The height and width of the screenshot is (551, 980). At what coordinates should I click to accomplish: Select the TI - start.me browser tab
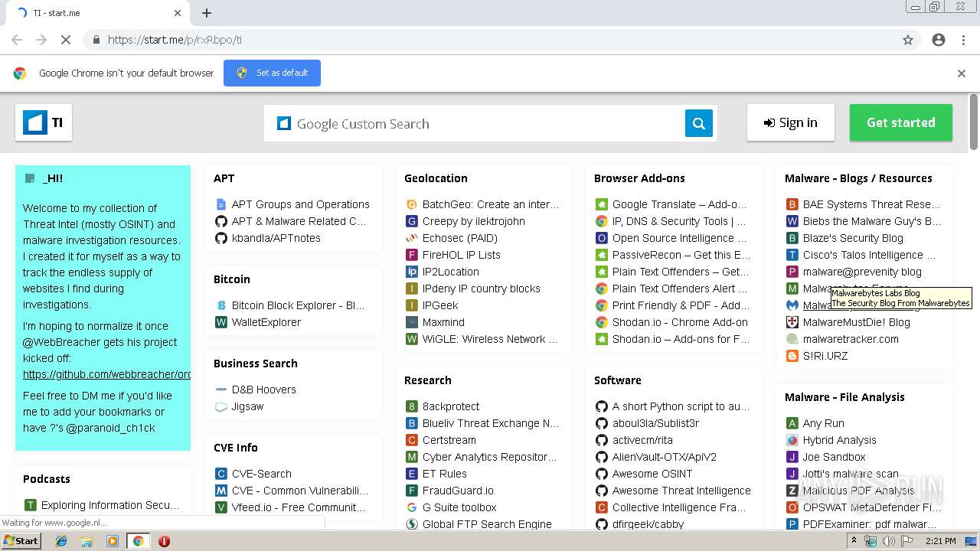tap(100, 13)
